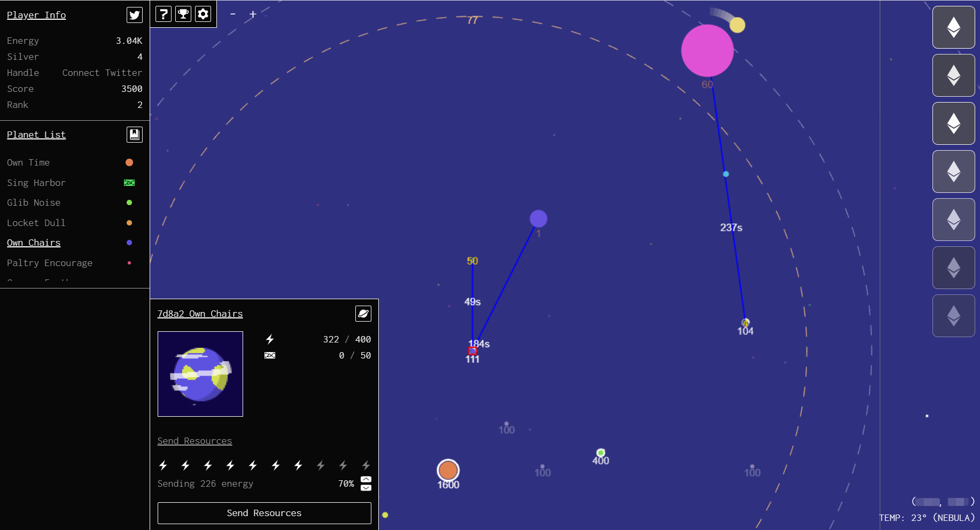The width and height of the screenshot is (980, 530).
Task: Click the Energy value 3.04K
Action: [x=129, y=41]
